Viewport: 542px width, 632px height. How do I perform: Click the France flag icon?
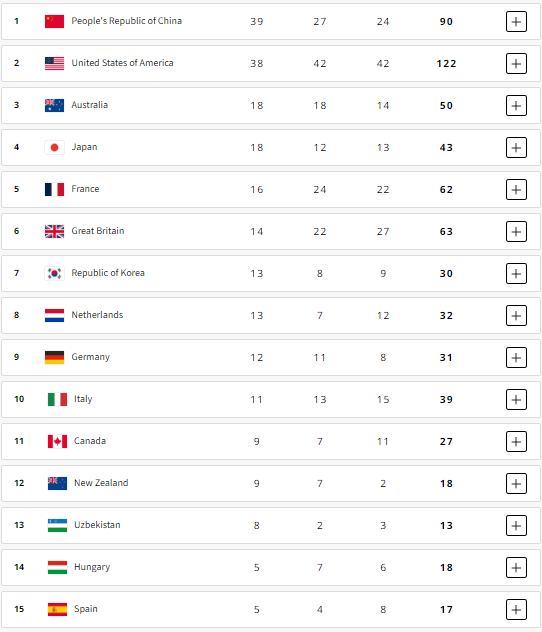(x=54, y=189)
